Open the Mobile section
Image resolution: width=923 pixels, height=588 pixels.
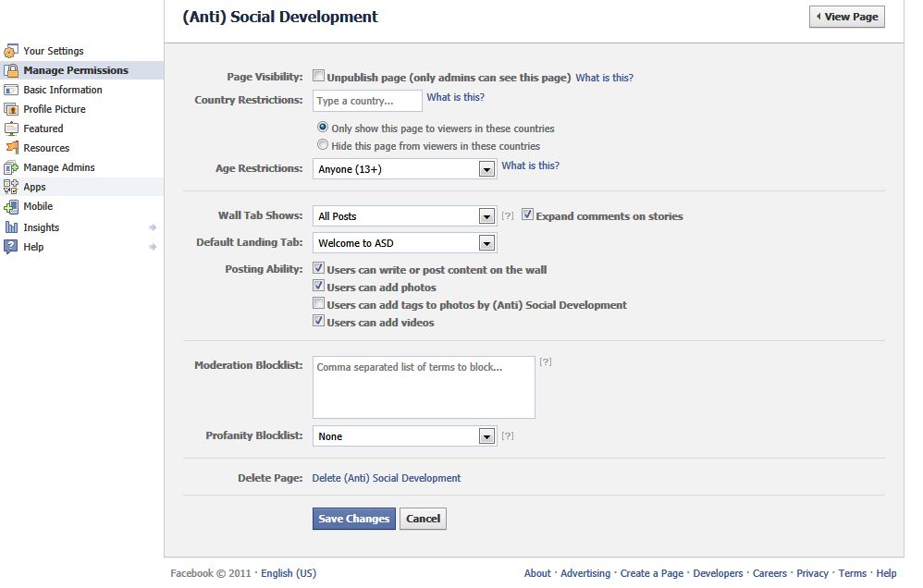[38, 206]
